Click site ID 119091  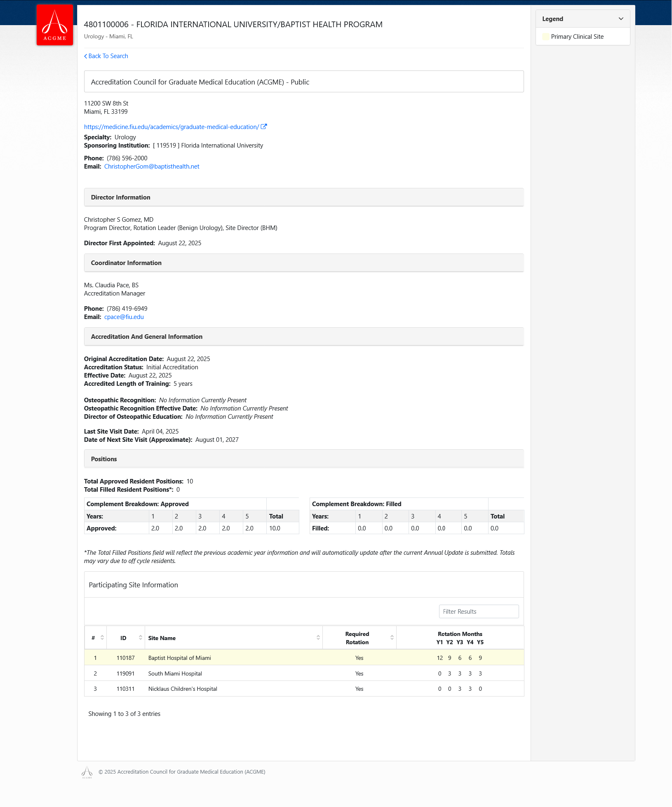tap(126, 673)
